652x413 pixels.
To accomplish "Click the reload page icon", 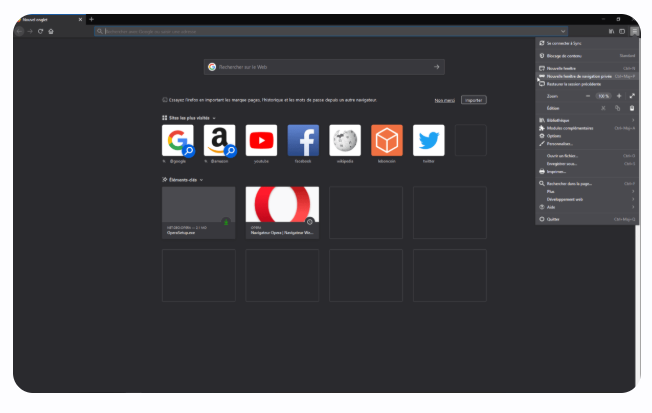I will tap(40, 31).
